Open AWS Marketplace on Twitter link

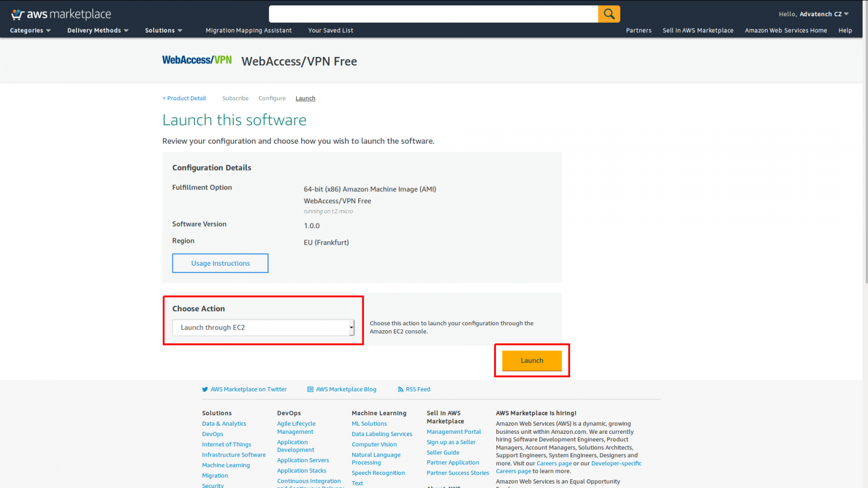click(248, 389)
